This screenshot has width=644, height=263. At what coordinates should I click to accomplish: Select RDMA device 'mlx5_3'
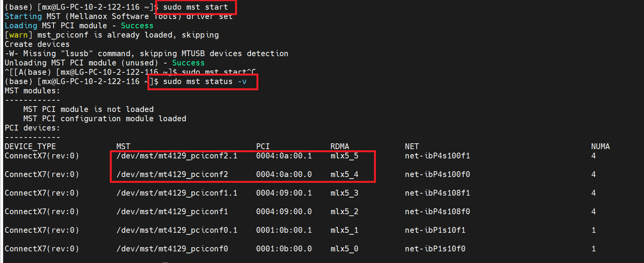pyautogui.click(x=345, y=193)
